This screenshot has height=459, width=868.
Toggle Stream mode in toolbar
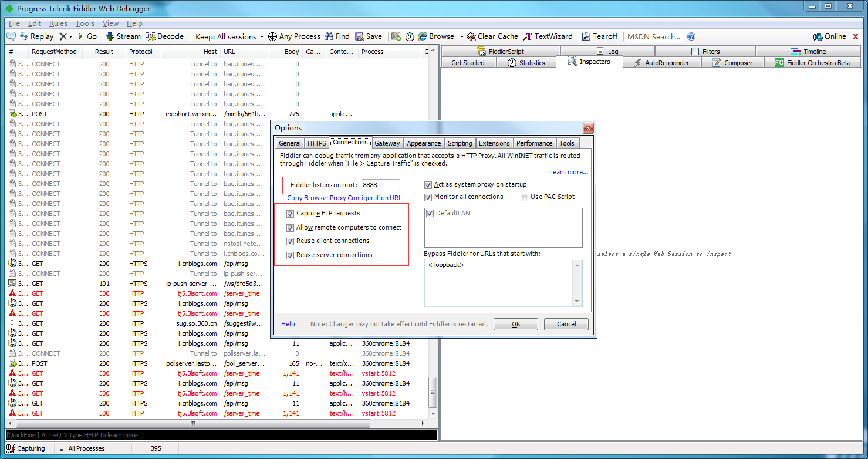pyautogui.click(x=123, y=36)
